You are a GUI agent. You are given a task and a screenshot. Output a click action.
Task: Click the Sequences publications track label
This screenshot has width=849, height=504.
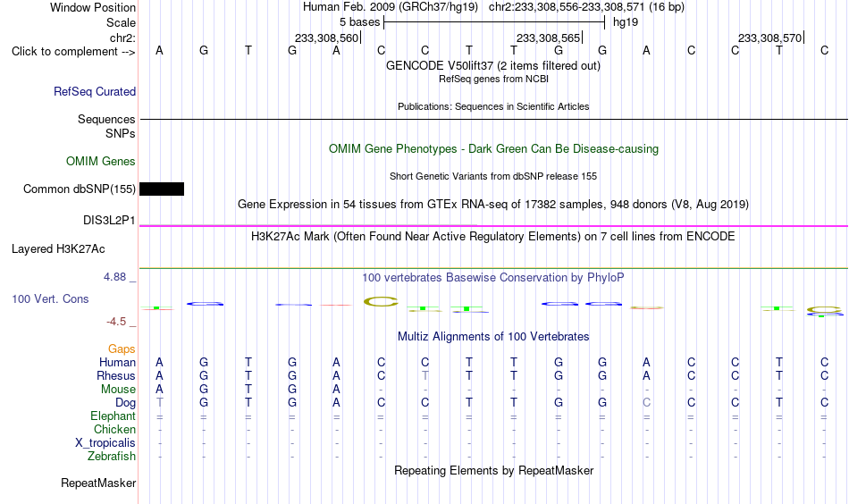pos(106,119)
